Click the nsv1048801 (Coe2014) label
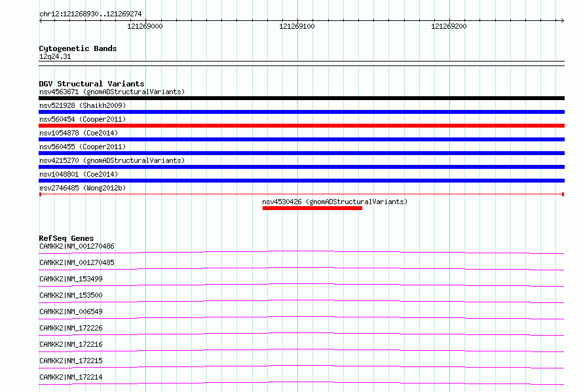This screenshot has height=392, width=583. (x=79, y=174)
